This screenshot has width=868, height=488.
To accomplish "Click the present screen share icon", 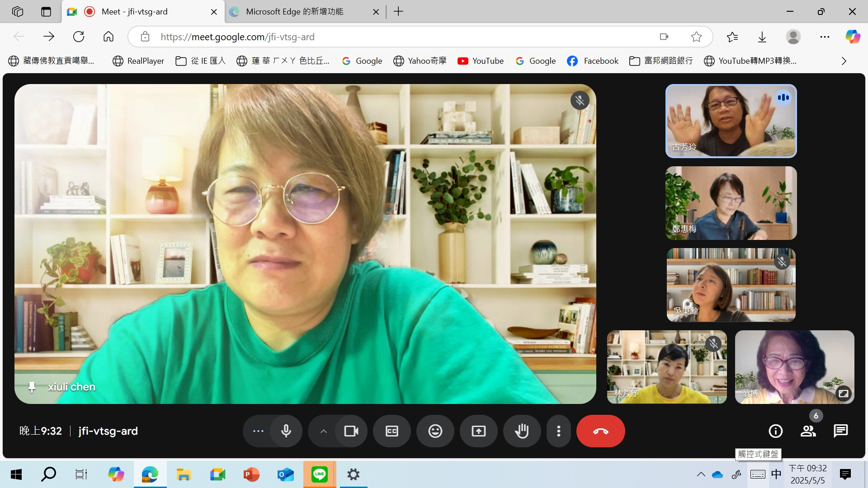I will click(478, 431).
